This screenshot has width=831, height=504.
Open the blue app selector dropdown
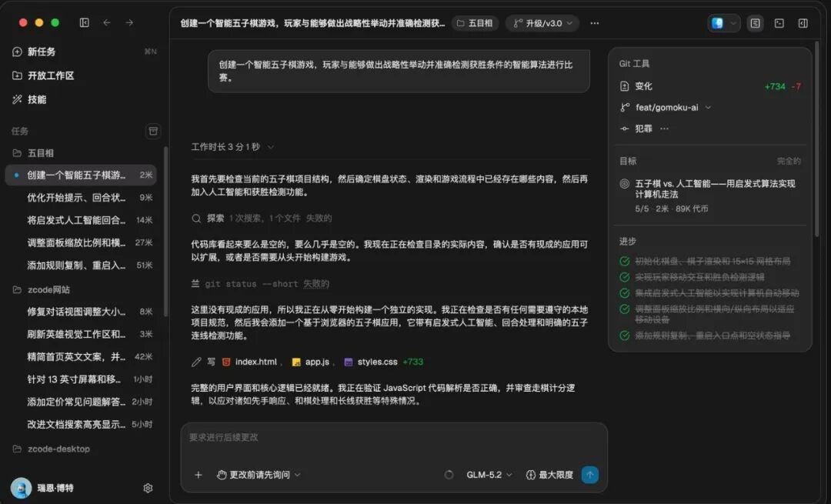[x=723, y=23]
